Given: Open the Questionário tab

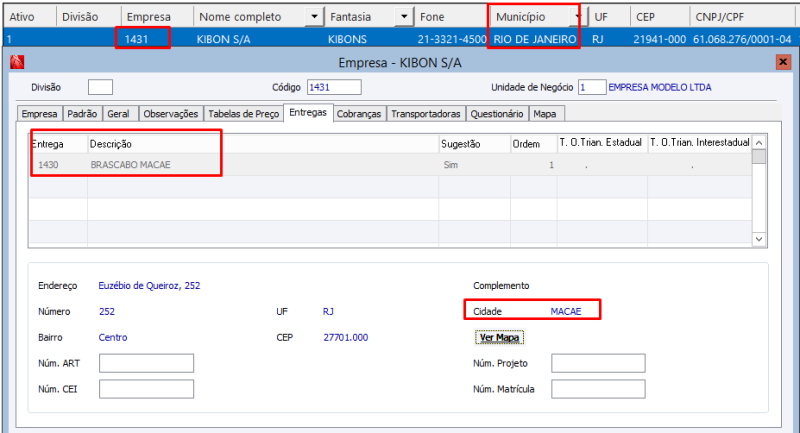Looking at the screenshot, I should click(x=496, y=114).
